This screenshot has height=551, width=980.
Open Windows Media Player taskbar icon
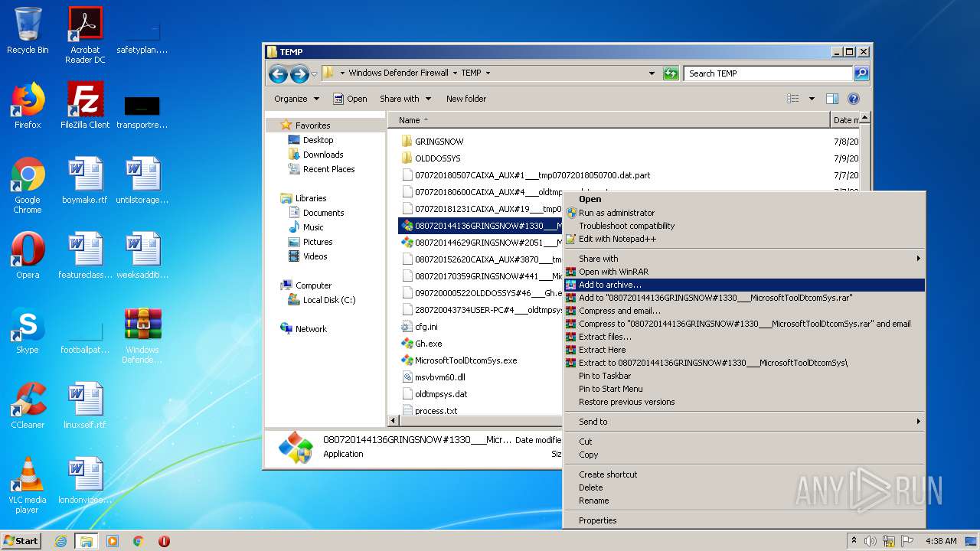(113, 541)
